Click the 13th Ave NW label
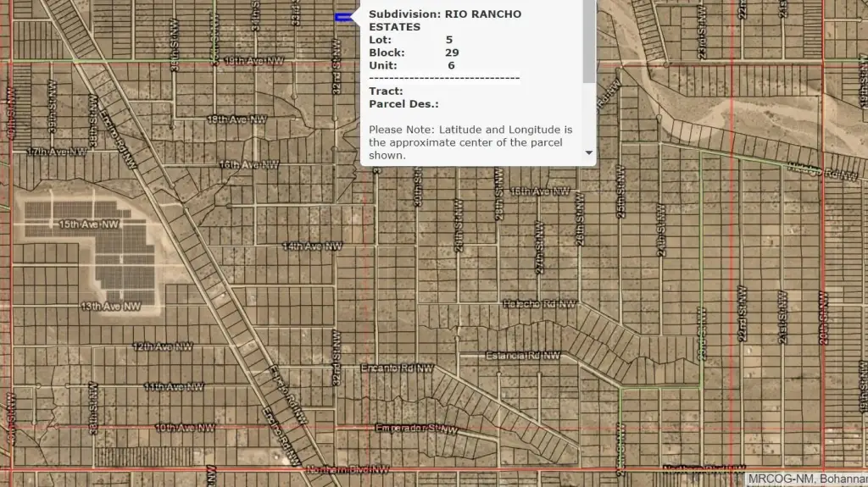The width and height of the screenshot is (868, 487). 110,306
